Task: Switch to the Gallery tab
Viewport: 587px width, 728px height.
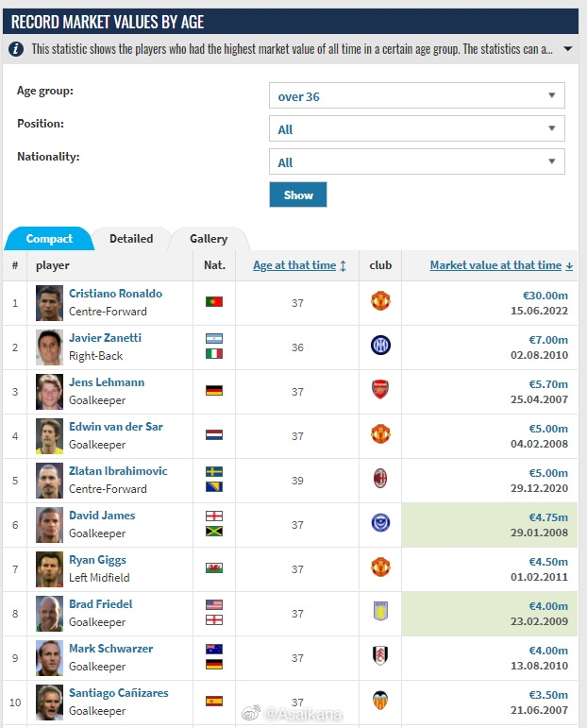Action: click(x=209, y=239)
